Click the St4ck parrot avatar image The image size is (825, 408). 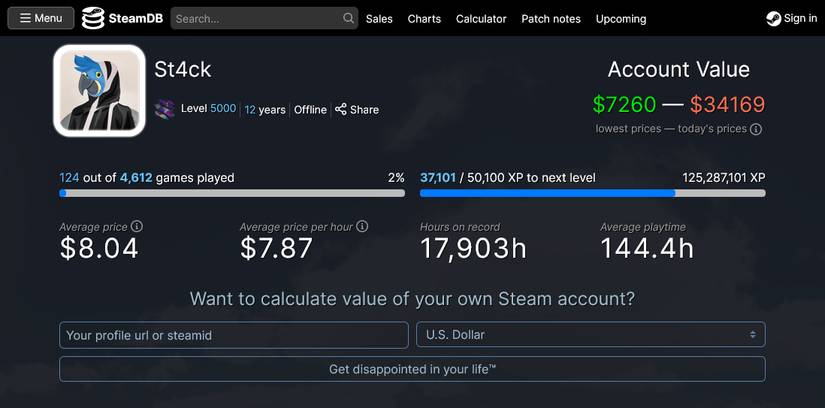(100, 90)
